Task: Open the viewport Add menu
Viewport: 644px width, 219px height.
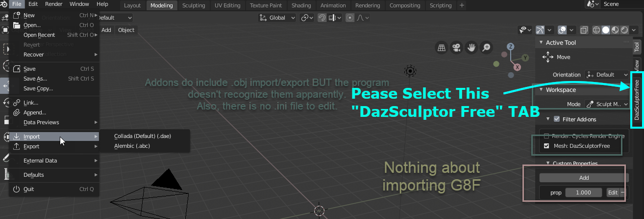Action: point(106,30)
